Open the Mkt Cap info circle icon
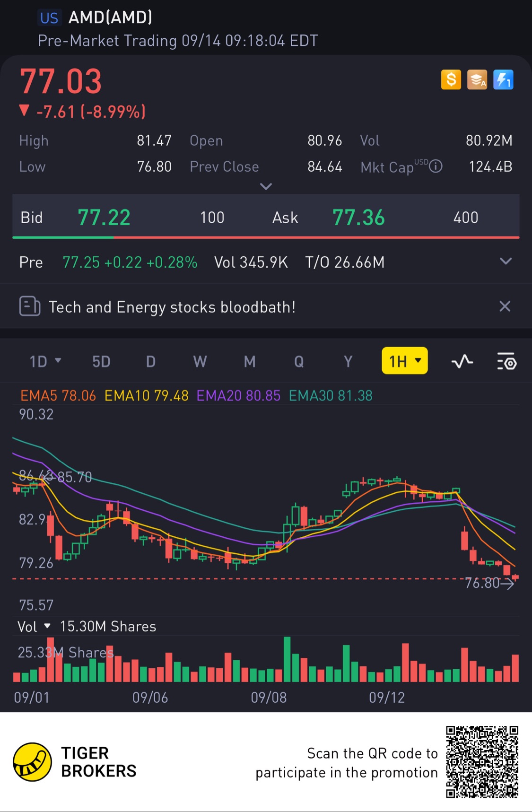The height and width of the screenshot is (812, 532). pos(436,166)
